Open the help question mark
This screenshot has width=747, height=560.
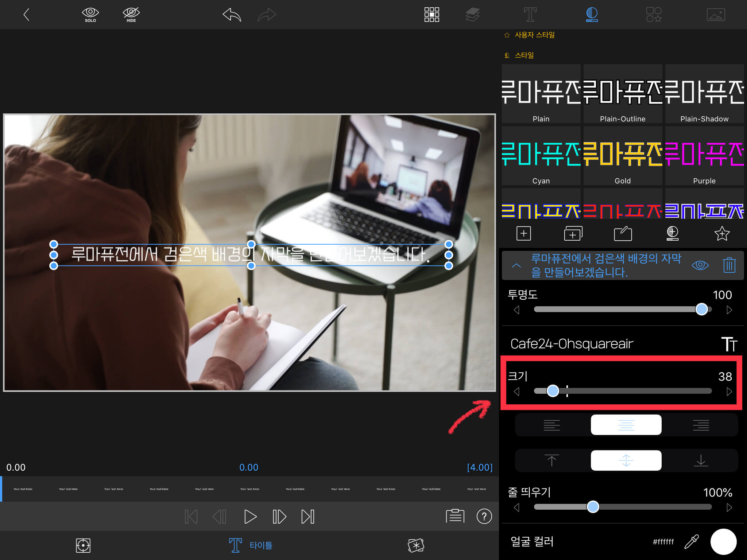point(484,516)
